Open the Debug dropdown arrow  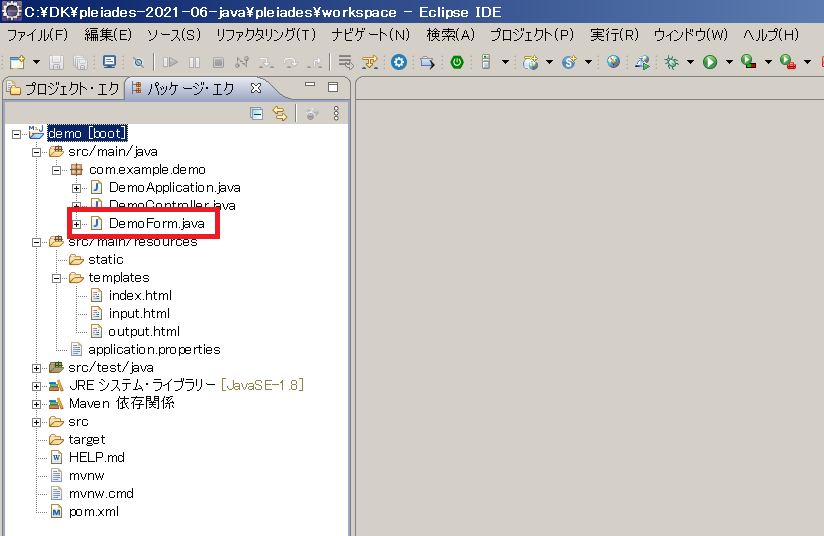pos(690,62)
